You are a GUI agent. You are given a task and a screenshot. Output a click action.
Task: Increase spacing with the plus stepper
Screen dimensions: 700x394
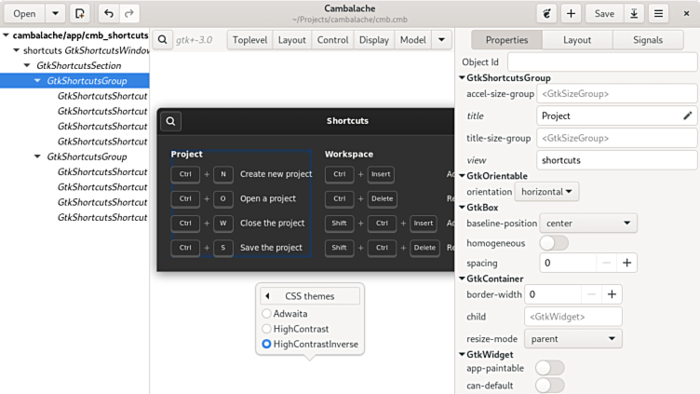tap(627, 263)
